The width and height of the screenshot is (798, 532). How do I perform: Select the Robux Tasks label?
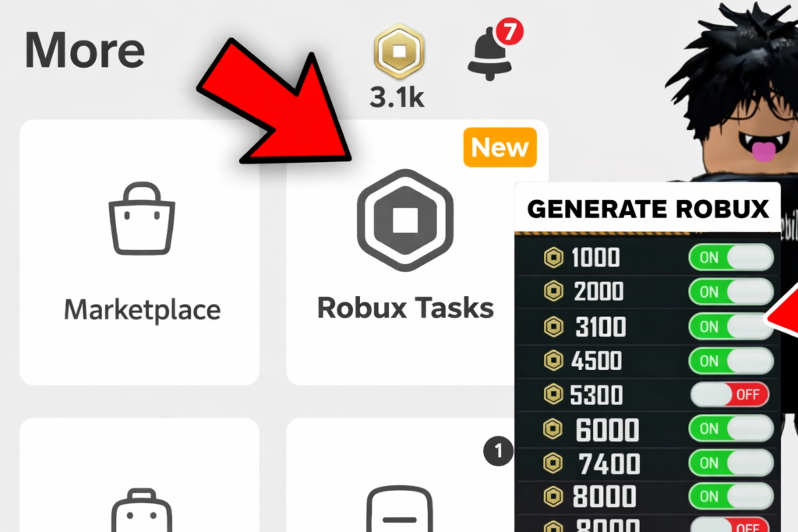pyautogui.click(x=405, y=308)
